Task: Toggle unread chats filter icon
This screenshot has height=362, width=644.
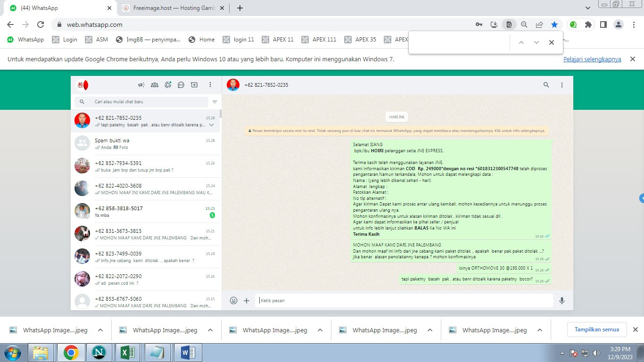Action: tap(215, 102)
